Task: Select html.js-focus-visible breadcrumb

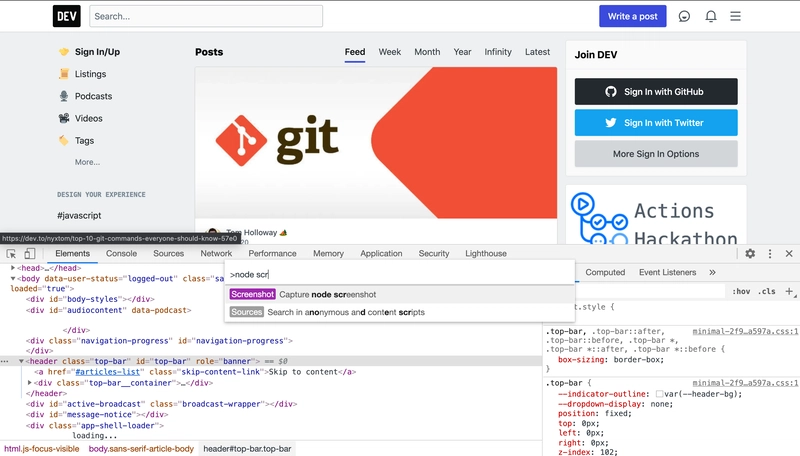Action: point(42,449)
